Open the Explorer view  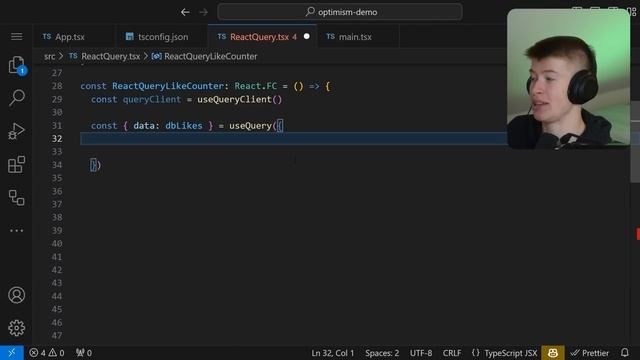[16, 65]
